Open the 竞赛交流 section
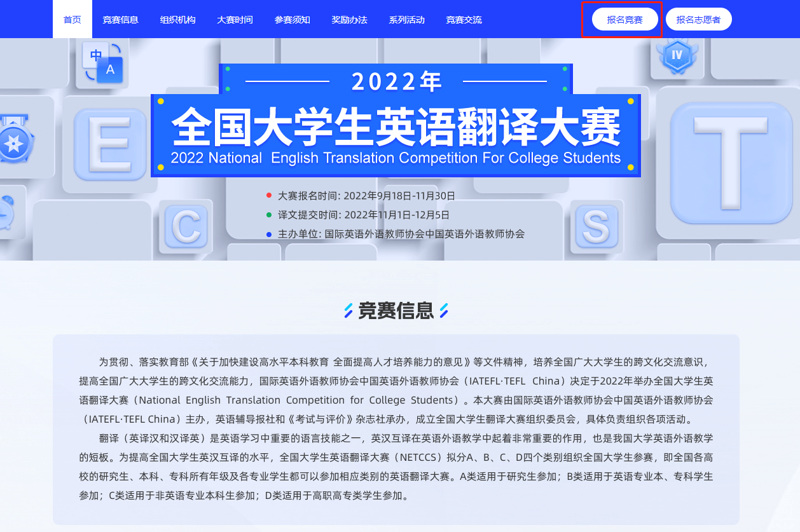Screen dimensions: 800x532 tap(464, 20)
